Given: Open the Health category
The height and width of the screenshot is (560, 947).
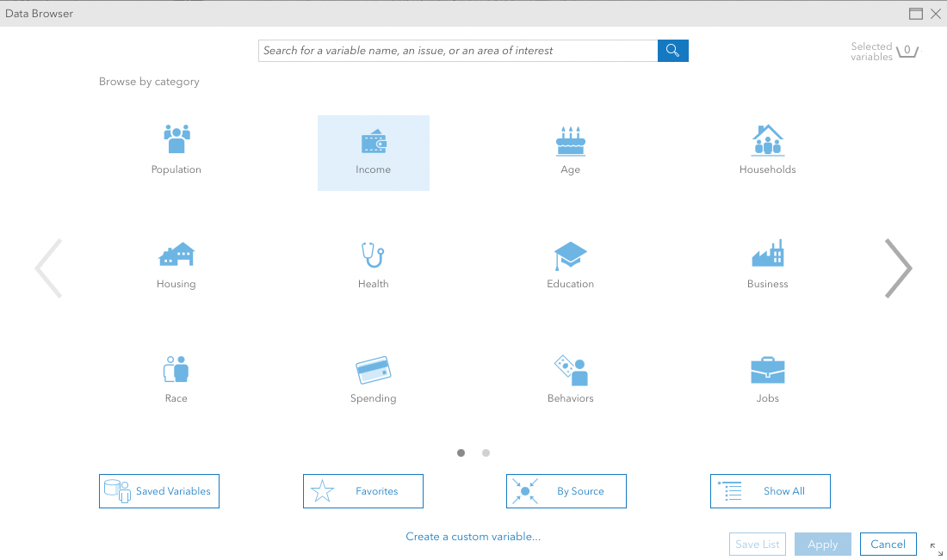Looking at the screenshot, I should [374, 267].
